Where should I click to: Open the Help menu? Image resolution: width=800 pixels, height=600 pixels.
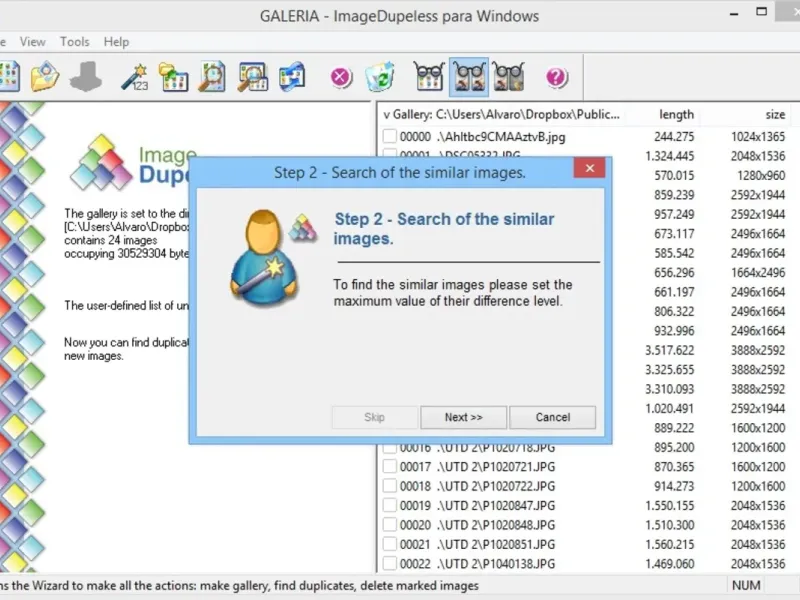click(x=116, y=42)
